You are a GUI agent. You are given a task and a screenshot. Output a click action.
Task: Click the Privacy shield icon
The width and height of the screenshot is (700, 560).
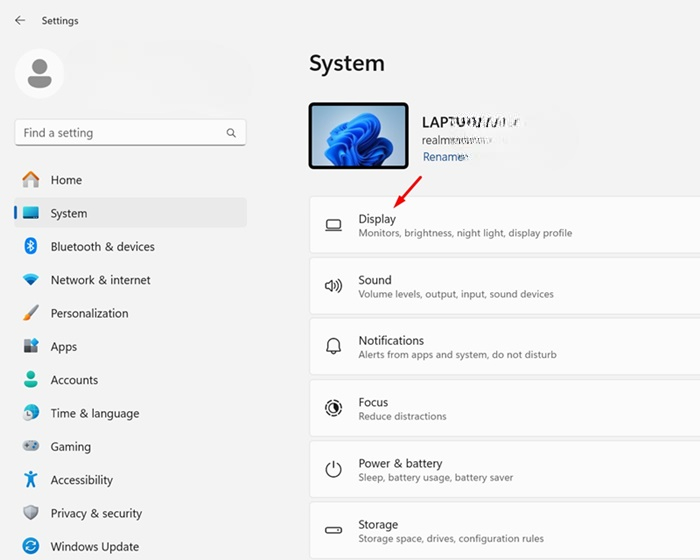click(x=31, y=513)
